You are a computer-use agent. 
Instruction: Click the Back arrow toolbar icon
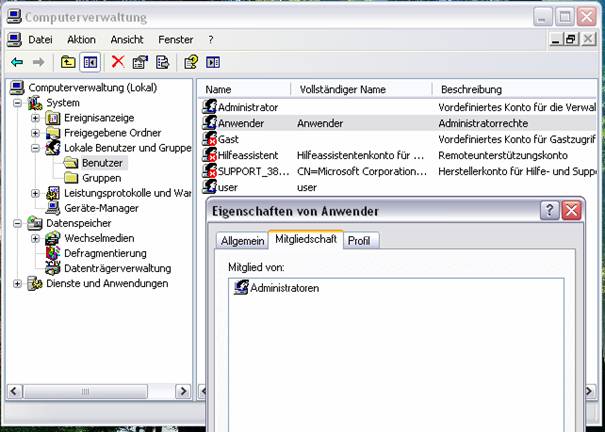pyautogui.click(x=17, y=62)
